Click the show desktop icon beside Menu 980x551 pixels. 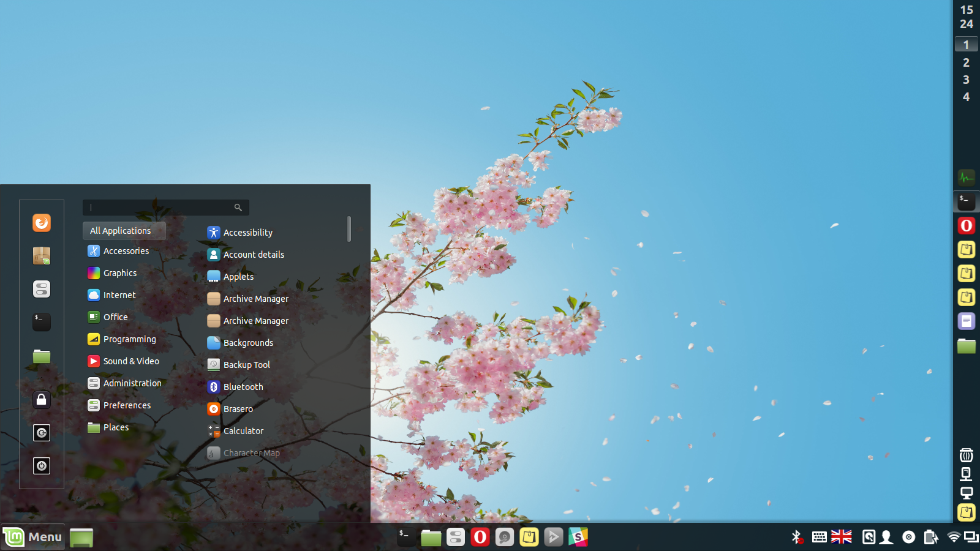click(81, 538)
